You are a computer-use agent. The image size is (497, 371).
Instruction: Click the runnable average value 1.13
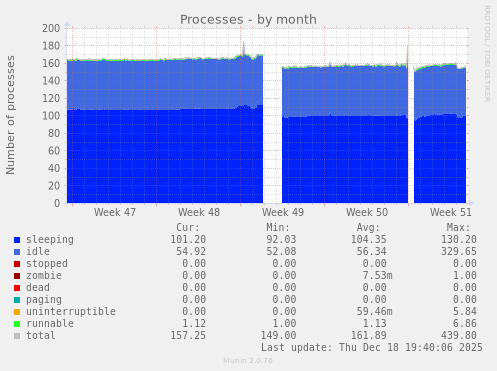[375, 324]
